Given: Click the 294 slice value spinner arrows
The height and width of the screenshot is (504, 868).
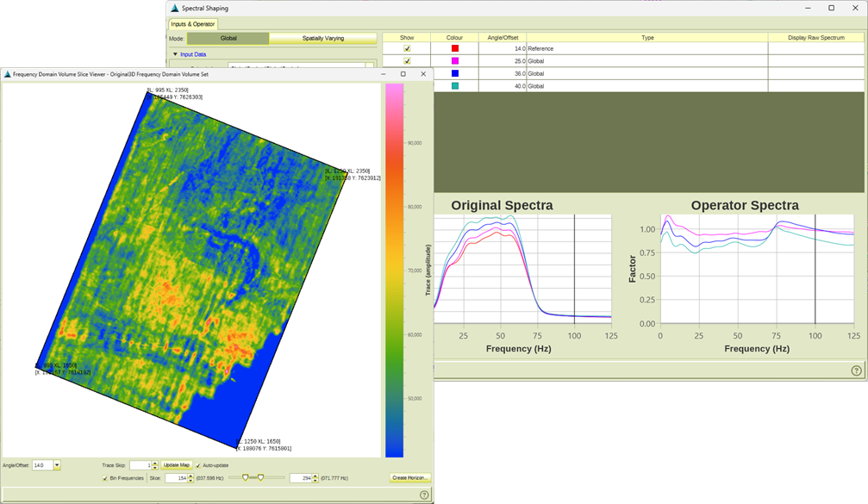Looking at the screenshot, I should coord(315,478).
